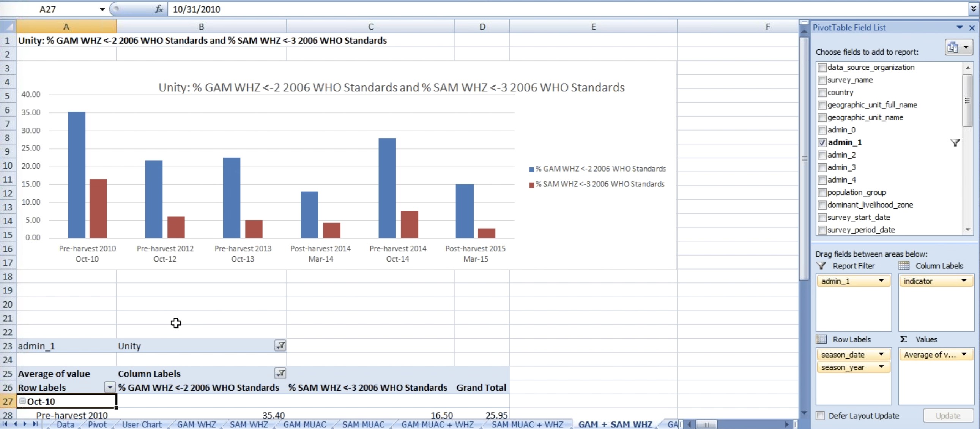Screen dimensions: 980x429
Task: Check the country field checkbox
Action: [x=822, y=93]
